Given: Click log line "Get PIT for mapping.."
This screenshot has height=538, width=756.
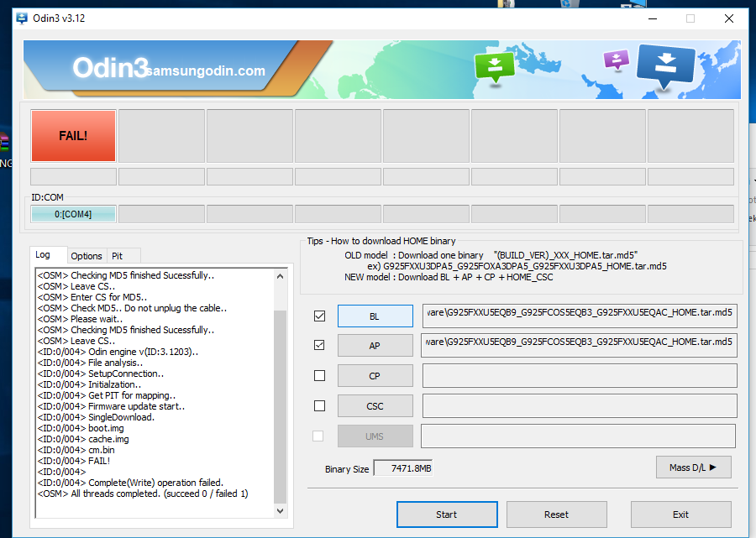Looking at the screenshot, I should pyautogui.click(x=132, y=395).
